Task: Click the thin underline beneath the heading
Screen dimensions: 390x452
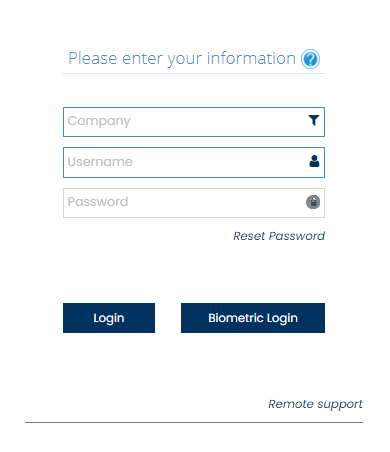Action: [194, 73]
